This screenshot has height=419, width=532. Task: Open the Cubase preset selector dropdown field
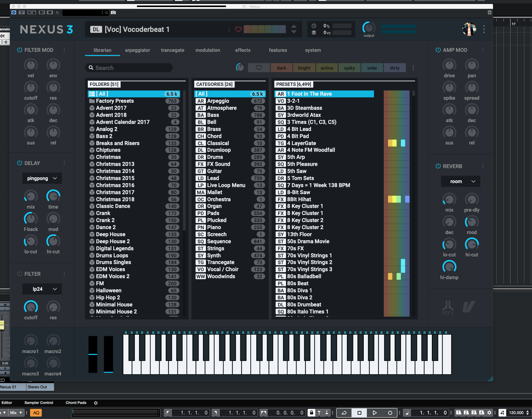86,13
